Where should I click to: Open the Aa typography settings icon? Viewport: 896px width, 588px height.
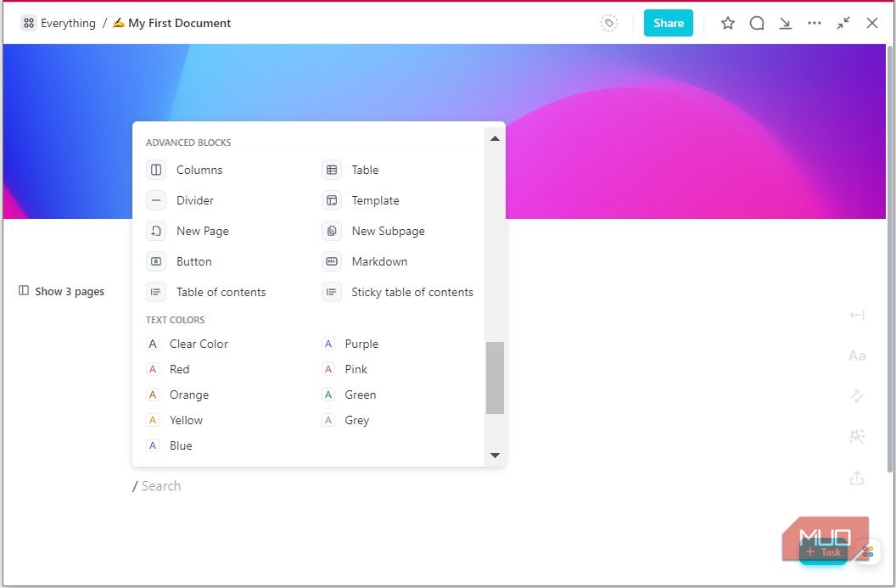[857, 356]
